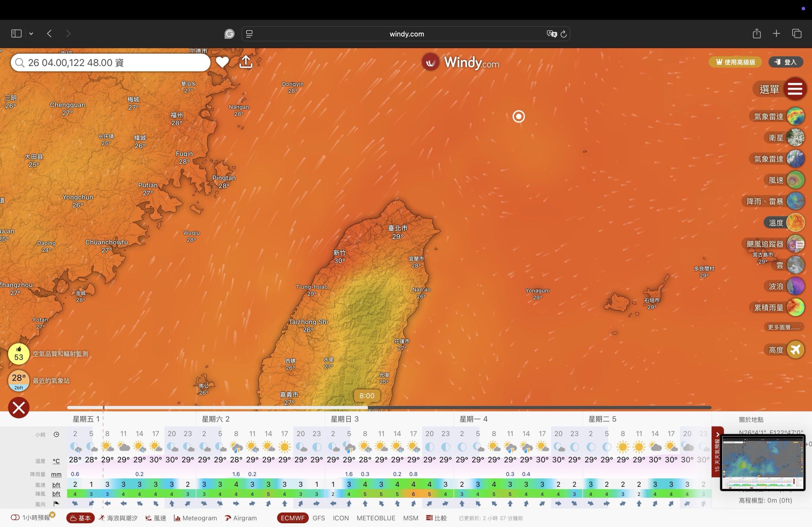Open Safari sidebar dropdown chevron
Image resolution: width=812 pixels, height=527 pixels.
tap(31, 34)
